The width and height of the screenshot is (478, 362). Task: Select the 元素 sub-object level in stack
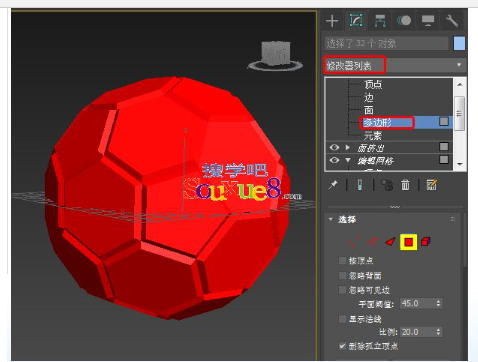coord(373,136)
